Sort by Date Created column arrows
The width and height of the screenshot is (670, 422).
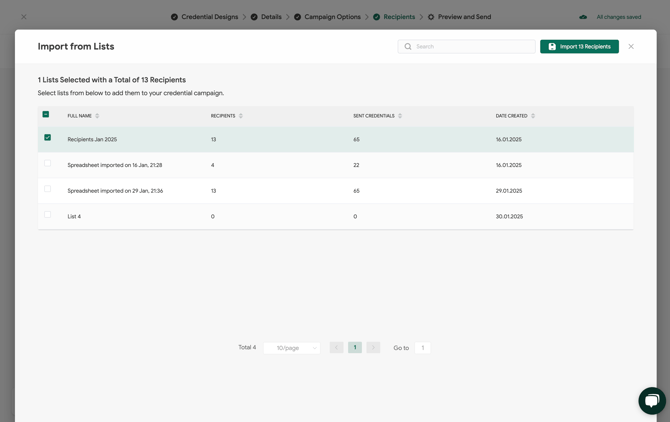coord(533,116)
